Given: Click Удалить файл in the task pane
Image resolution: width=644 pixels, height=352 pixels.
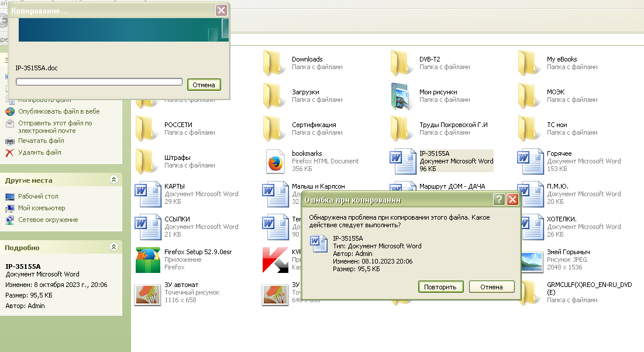Looking at the screenshot, I should (x=39, y=152).
